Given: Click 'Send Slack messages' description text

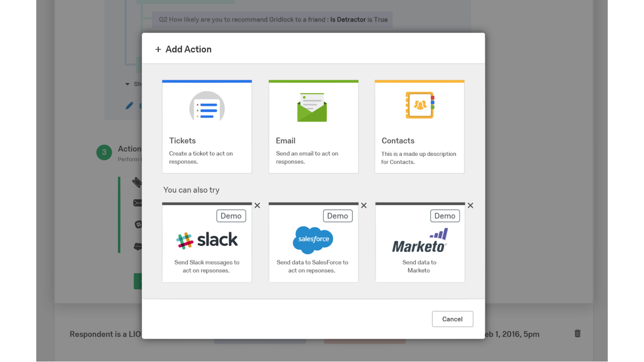Looking at the screenshot, I should [x=206, y=266].
